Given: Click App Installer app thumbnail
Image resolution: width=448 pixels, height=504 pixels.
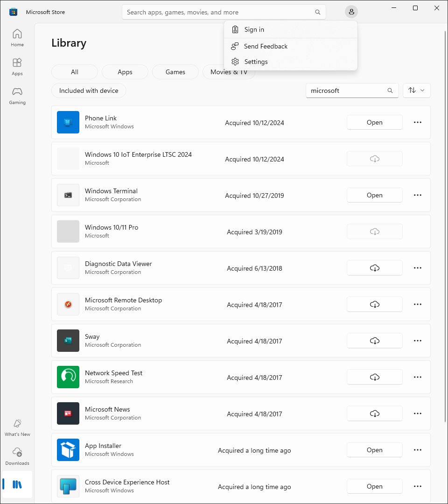Looking at the screenshot, I should click(x=68, y=450).
